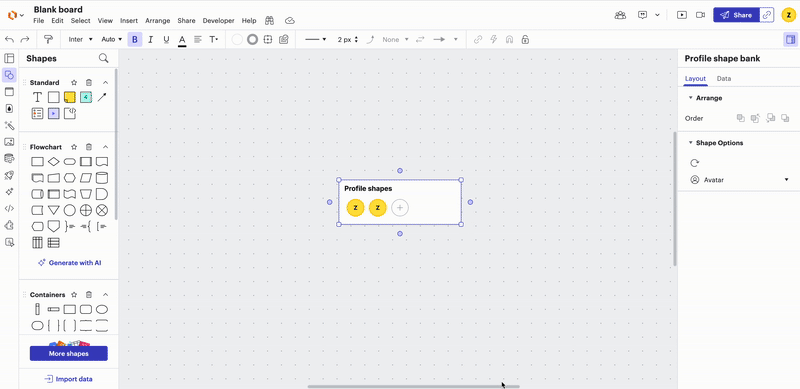Click the add profile plus circle
This screenshot has width=800, height=389.
[400, 208]
